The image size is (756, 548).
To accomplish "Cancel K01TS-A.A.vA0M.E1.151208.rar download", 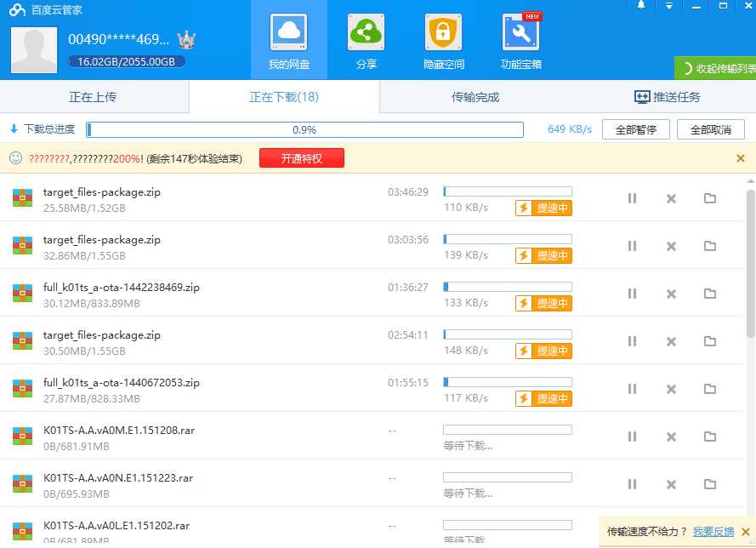I will 671,437.
